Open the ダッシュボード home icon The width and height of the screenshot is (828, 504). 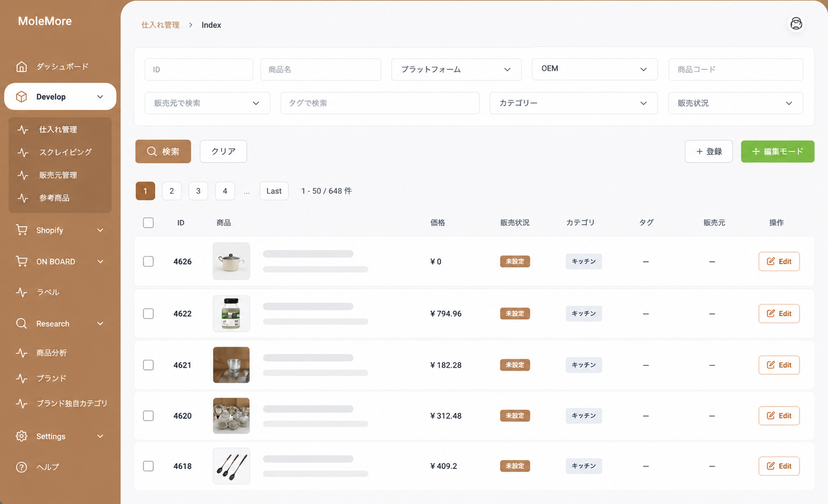pyautogui.click(x=22, y=66)
